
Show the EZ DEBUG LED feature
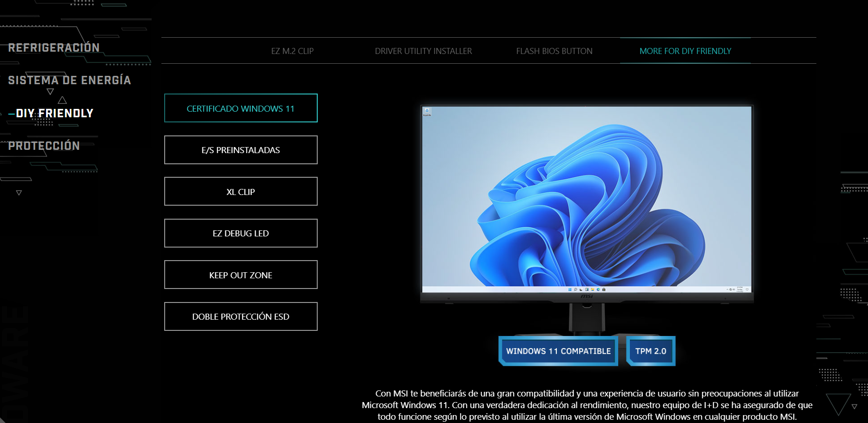(240, 233)
